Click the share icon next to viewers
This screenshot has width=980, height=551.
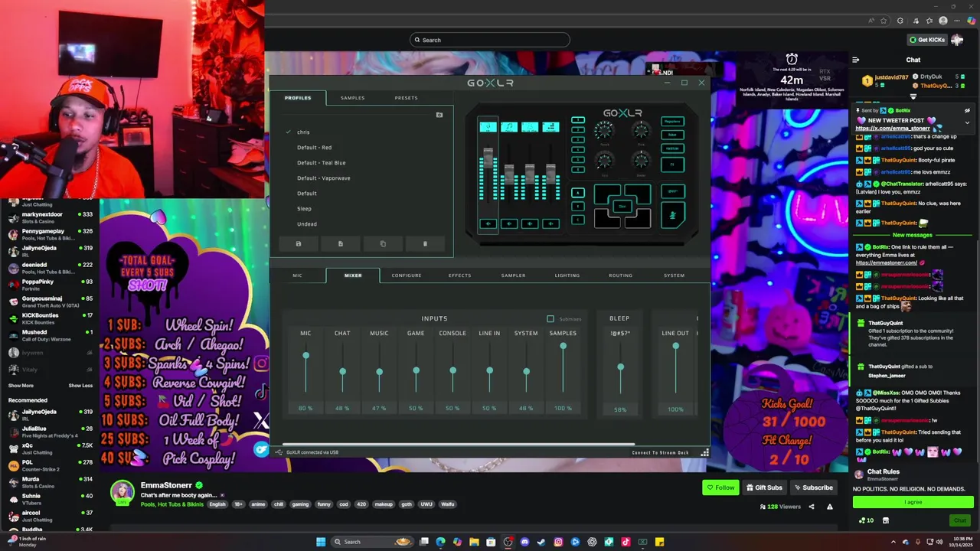812,507
